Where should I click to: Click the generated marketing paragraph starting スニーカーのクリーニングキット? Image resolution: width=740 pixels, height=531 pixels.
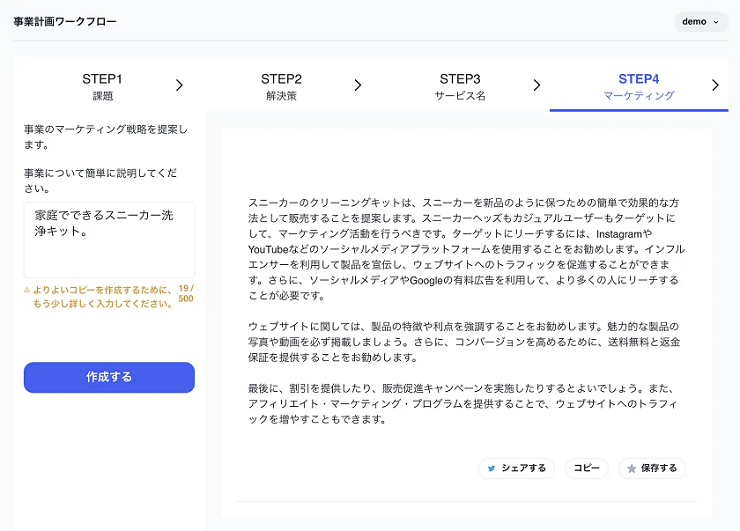click(466, 249)
